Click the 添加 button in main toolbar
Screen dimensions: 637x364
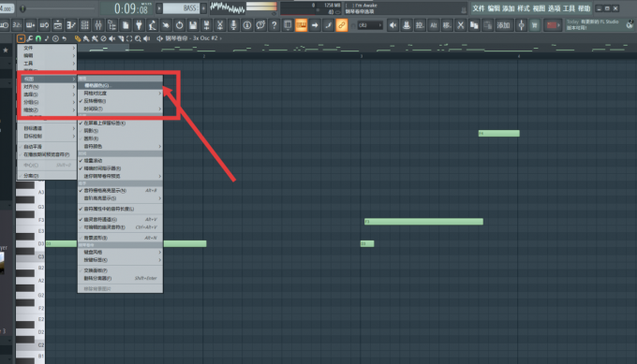(503, 25)
